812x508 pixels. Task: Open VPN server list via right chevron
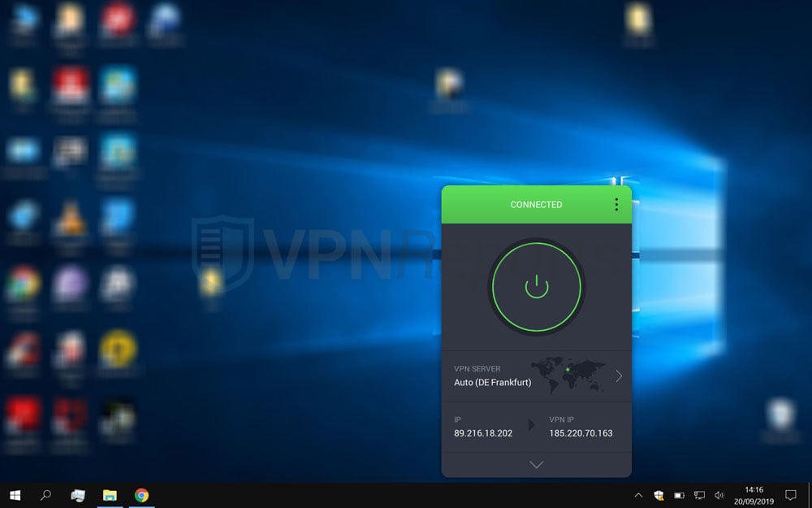pyautogui.click(x=619, y=376)
